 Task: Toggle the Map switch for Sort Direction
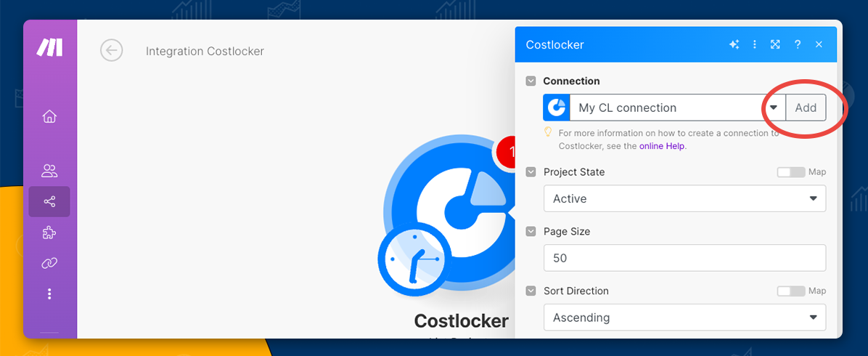pyautogui.click(x=790, y=291)
